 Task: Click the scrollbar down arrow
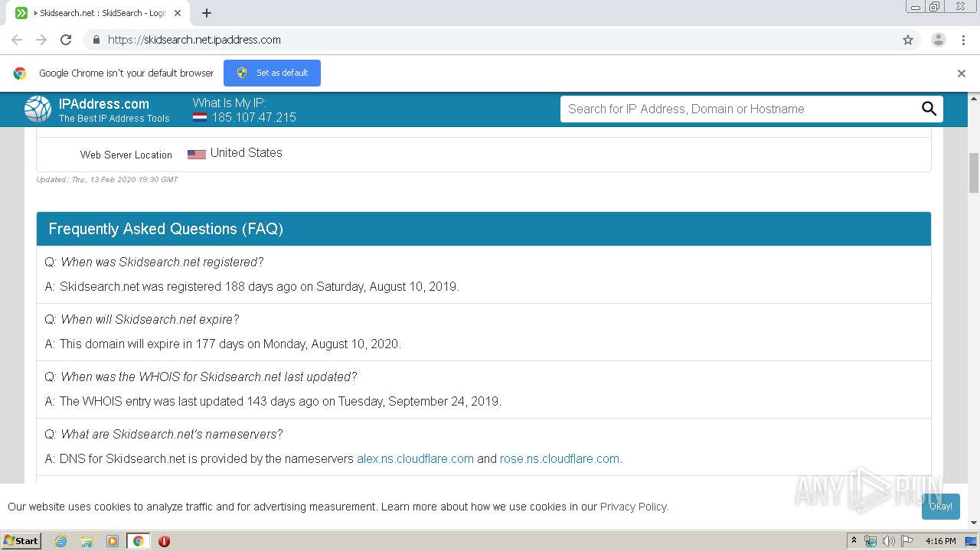point(974,522)
